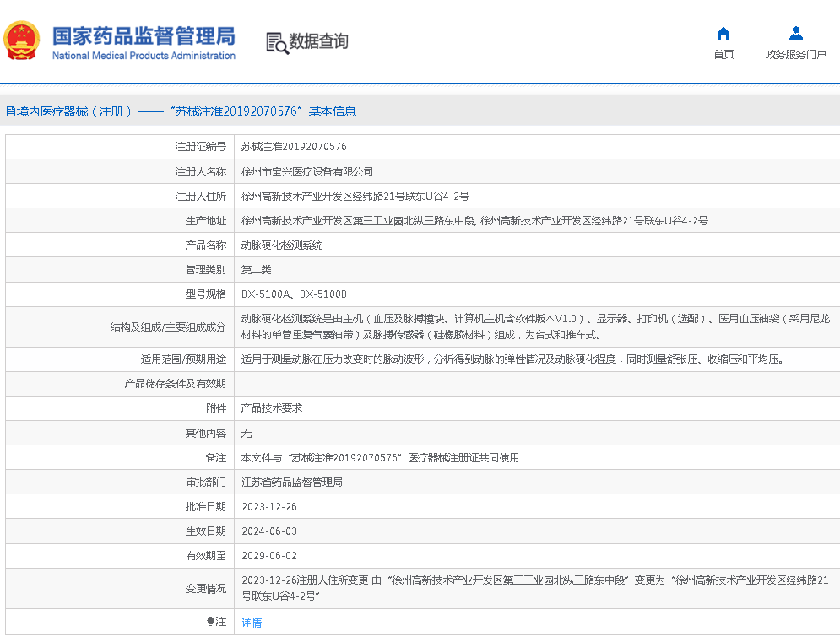Click the house icon above 首页
This screenshot has height=642, width=840.
[x=723, y=34]
